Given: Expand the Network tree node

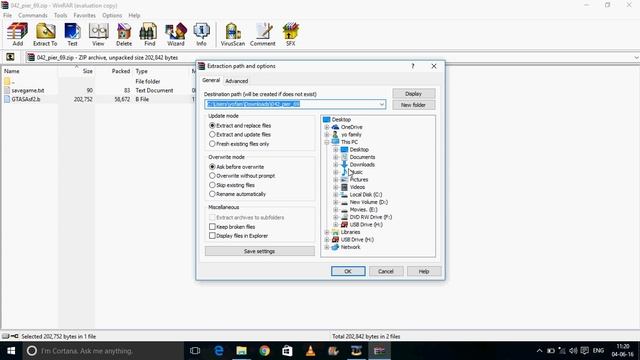Looking at the screenshot, I should 327,247.
